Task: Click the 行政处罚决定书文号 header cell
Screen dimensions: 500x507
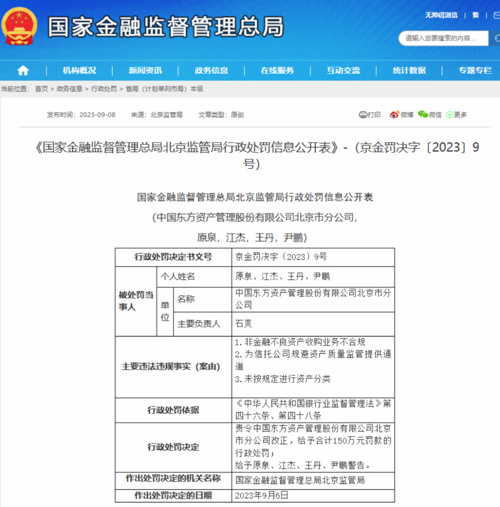Action: coord(173,257)
